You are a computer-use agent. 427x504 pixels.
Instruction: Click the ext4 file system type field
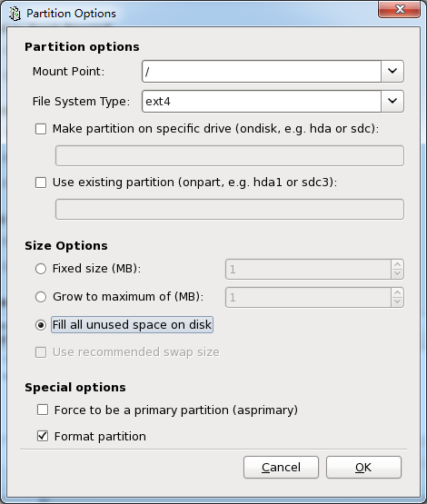click(262, 101)
